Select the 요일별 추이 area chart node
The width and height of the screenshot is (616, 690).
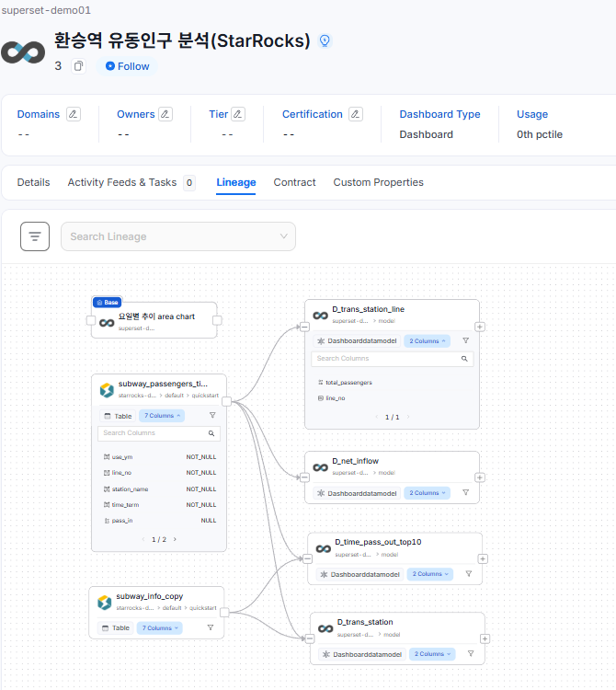tap(154, 320)
